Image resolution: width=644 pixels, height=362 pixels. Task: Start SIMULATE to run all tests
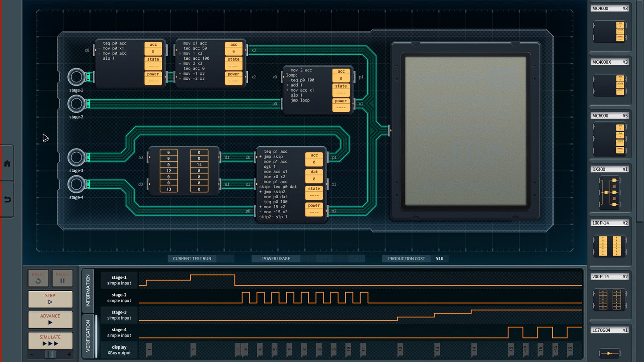click(x=50, y=340)
